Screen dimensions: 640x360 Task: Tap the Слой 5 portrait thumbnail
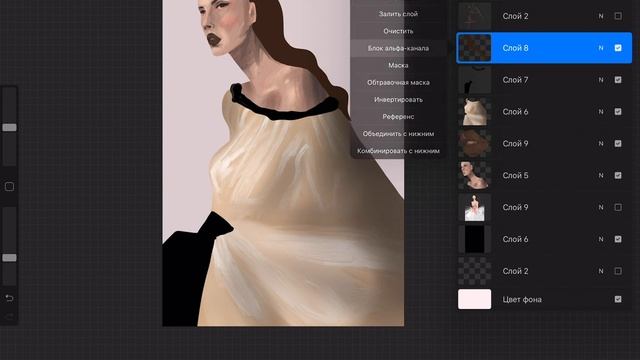(x=474, y=176)
